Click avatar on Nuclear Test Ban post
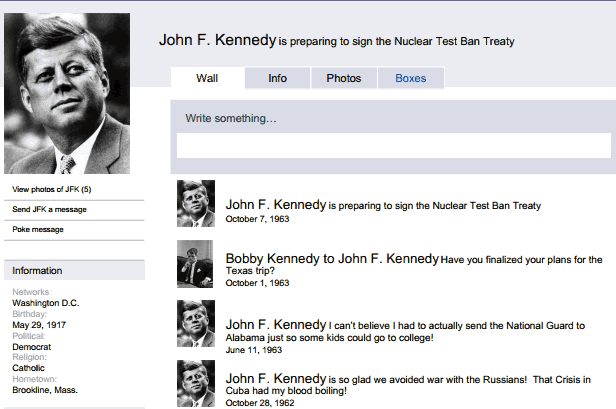Viewport: 616px width, 409px height. (196, 203)
